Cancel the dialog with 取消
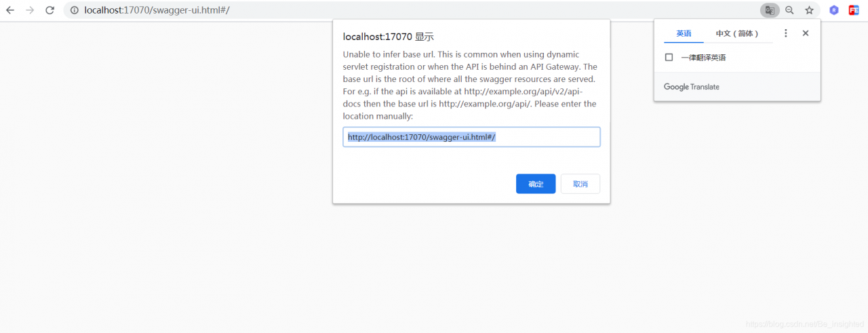 (580, 184)
